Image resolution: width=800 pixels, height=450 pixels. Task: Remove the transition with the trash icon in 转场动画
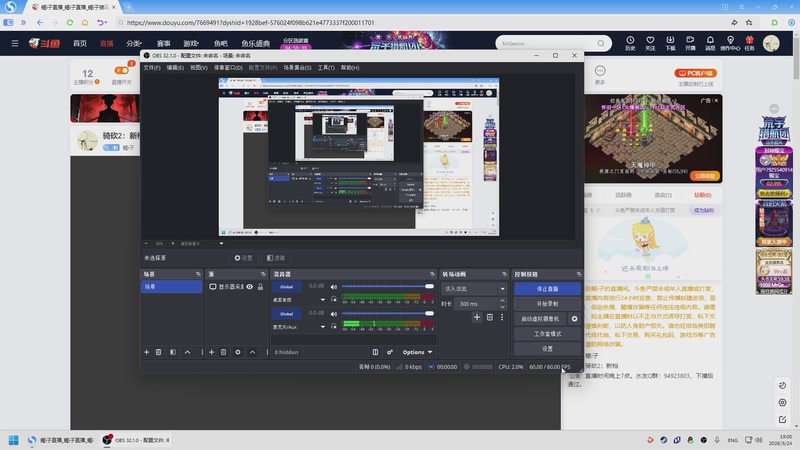(x=490, y=317)
